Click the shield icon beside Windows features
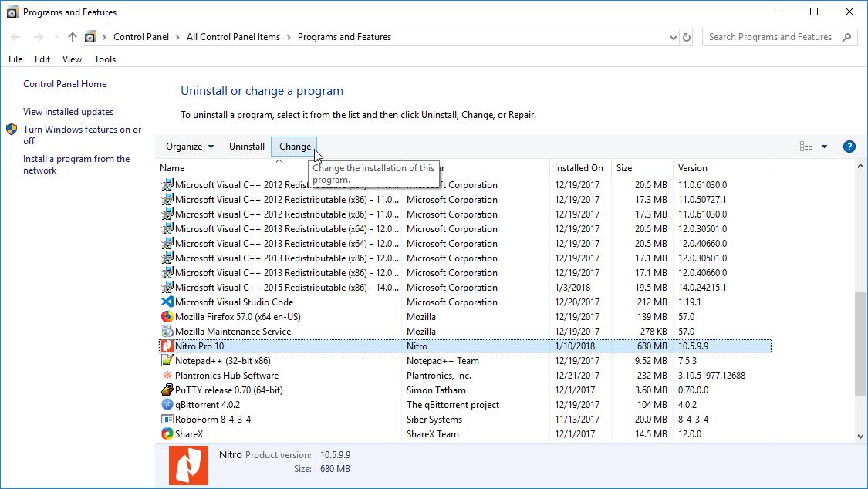 (x=12, y=130)
